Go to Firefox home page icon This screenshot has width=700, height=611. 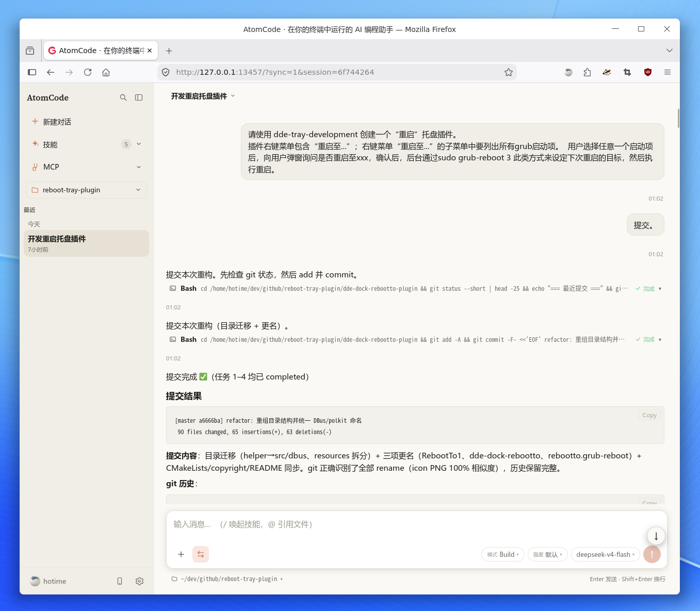106,72
